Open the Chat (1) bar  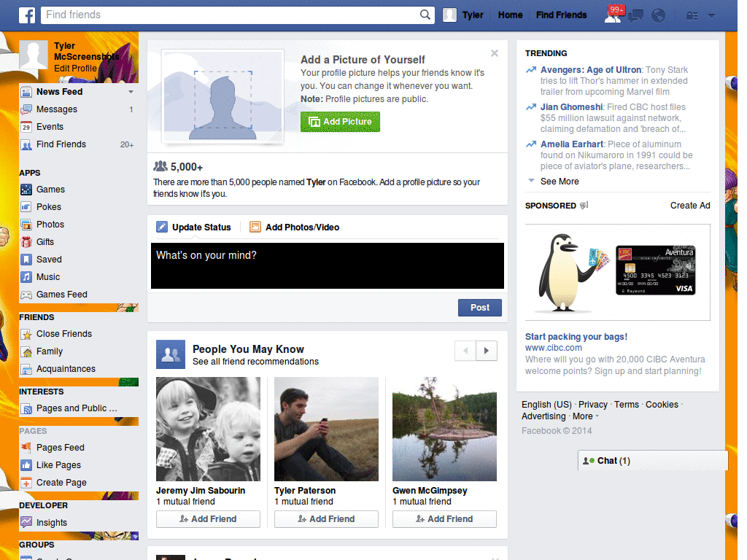653,461
